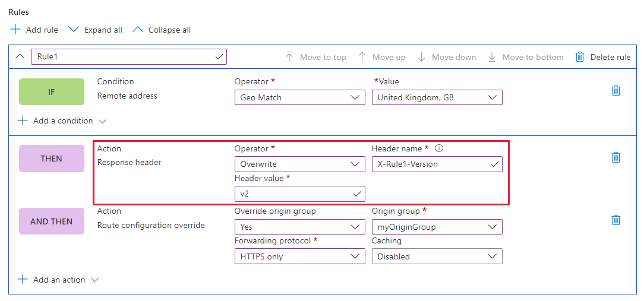Click the AND THEN action block

tap(51, 221)
